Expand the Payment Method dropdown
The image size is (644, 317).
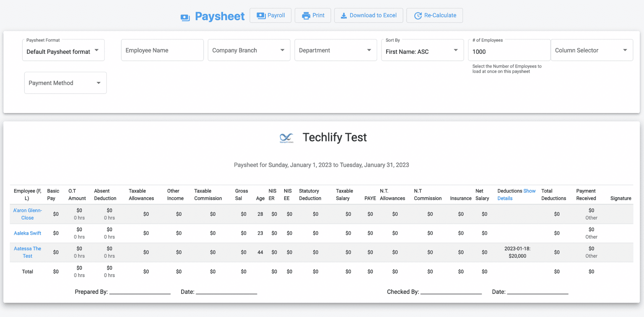pyautogui.click(x=65, y=83)
